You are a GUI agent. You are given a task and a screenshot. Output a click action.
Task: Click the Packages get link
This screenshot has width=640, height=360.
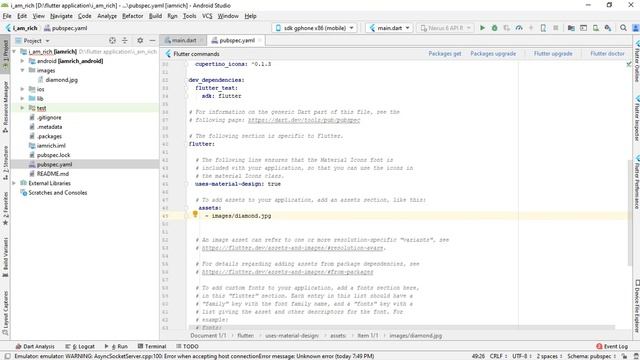tap(444, 53)
